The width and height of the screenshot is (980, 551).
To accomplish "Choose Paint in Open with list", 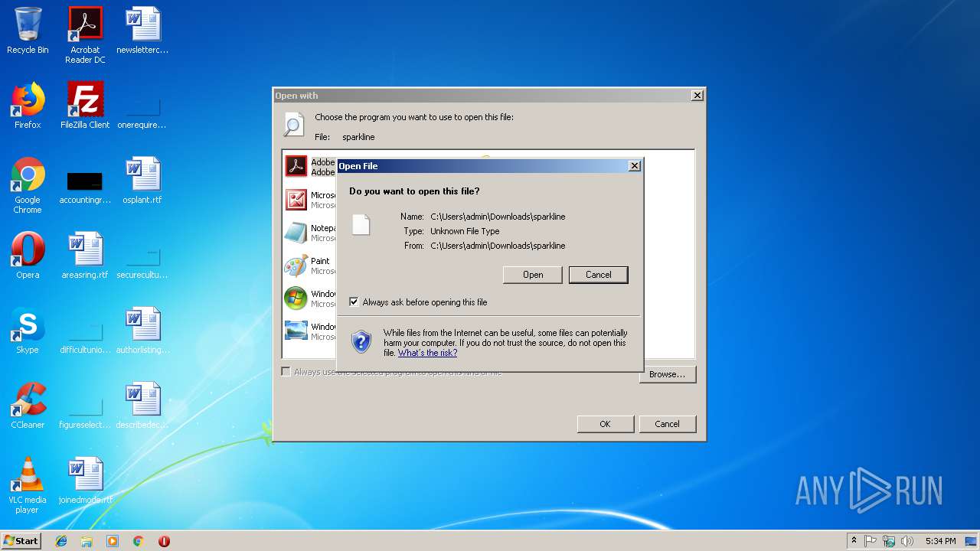I will tap(309, 266).
